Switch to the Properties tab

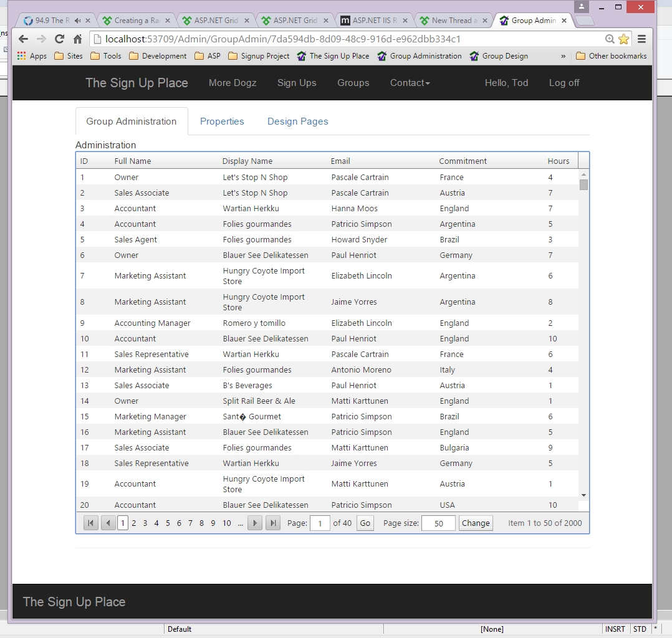pyautogui.click(x=222, y=121)
